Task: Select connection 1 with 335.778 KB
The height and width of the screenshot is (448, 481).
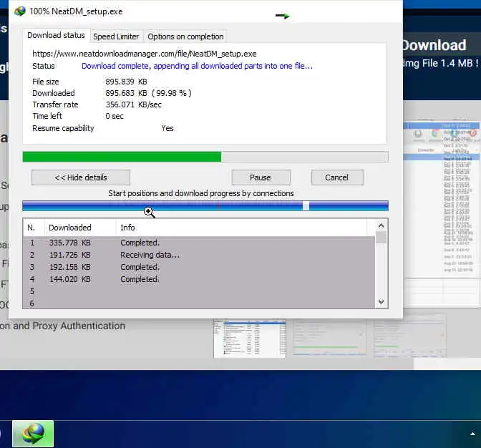Action: 199,243
